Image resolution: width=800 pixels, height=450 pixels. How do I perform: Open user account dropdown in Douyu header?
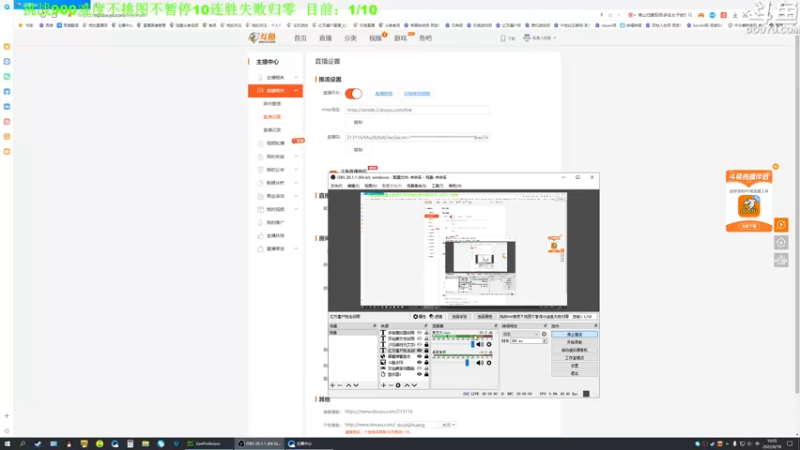(540, 38)
